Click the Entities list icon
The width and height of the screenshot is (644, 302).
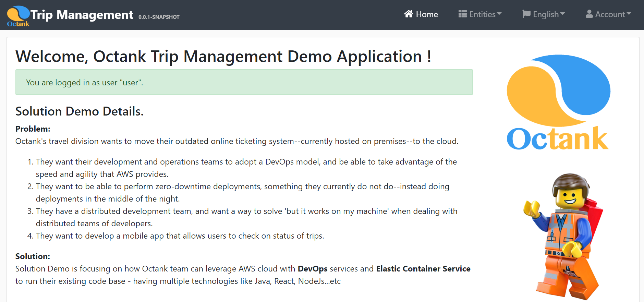463,14
